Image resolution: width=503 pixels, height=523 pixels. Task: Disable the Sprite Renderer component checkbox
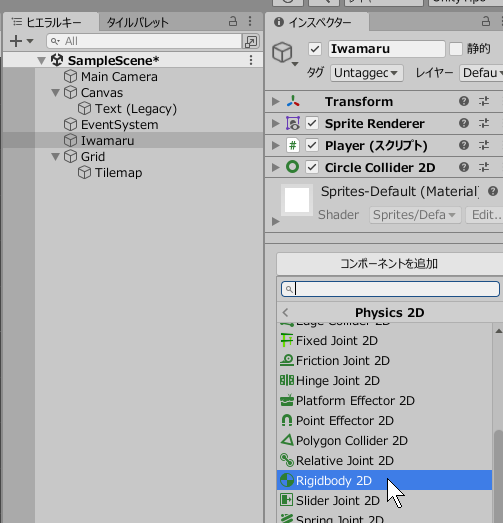312,123
